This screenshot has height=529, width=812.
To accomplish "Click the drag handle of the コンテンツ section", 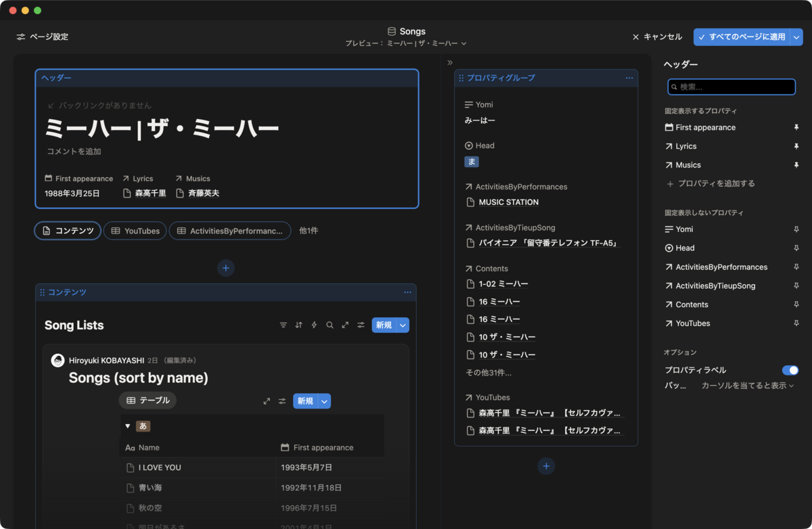I will (x=42, y=292).
